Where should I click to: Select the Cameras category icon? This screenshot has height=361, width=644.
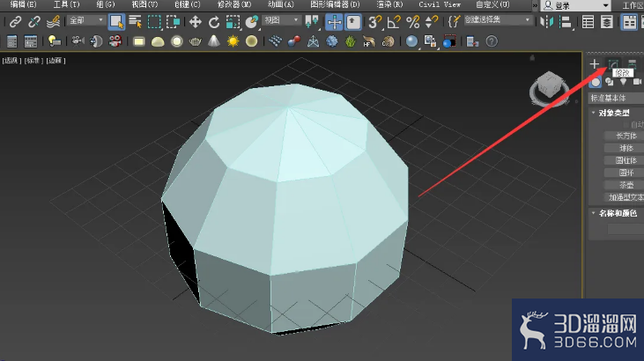coord(637,82)
